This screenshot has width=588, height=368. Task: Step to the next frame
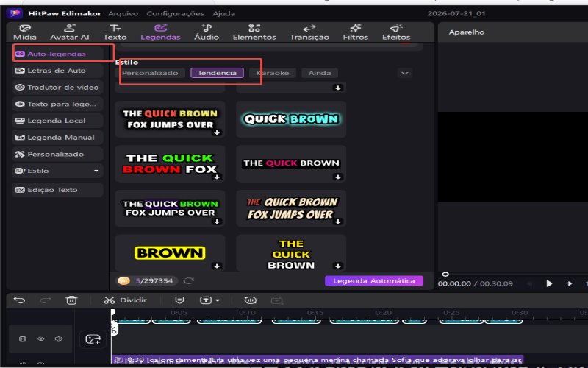[569, 283]
